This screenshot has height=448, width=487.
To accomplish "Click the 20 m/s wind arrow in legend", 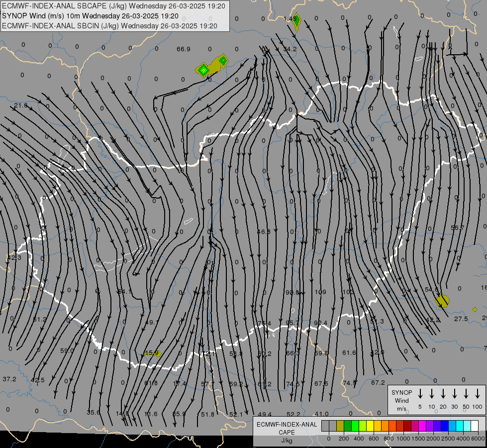I will click(x=443, y=394).
